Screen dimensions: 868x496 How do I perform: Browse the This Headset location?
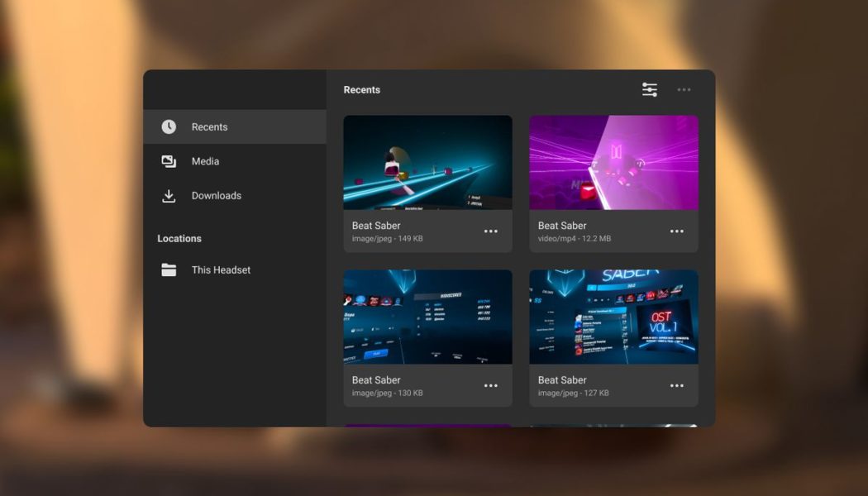click(x=221, y=270)
